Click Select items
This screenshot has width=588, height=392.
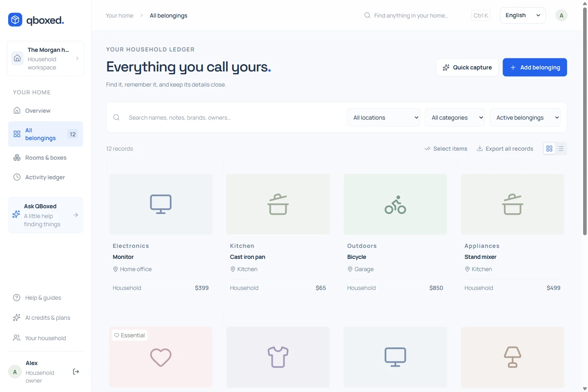point(445,149)
